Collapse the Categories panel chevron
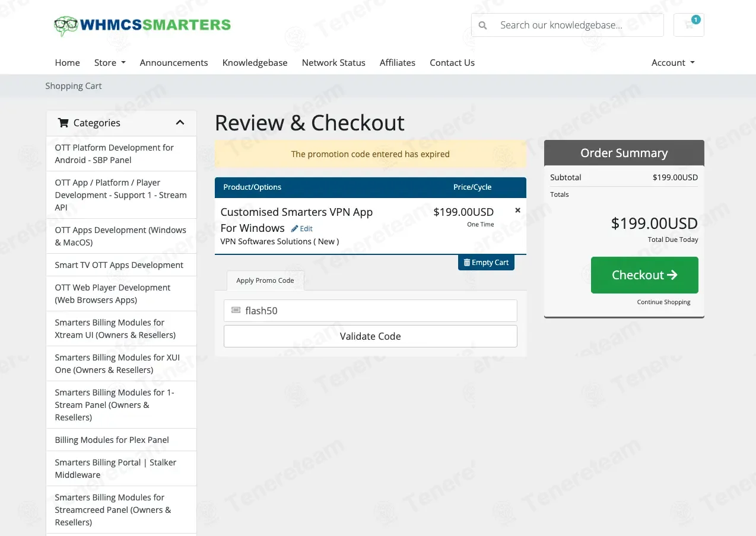The width and height of the screenshot is (756, 536). point(180,123)
